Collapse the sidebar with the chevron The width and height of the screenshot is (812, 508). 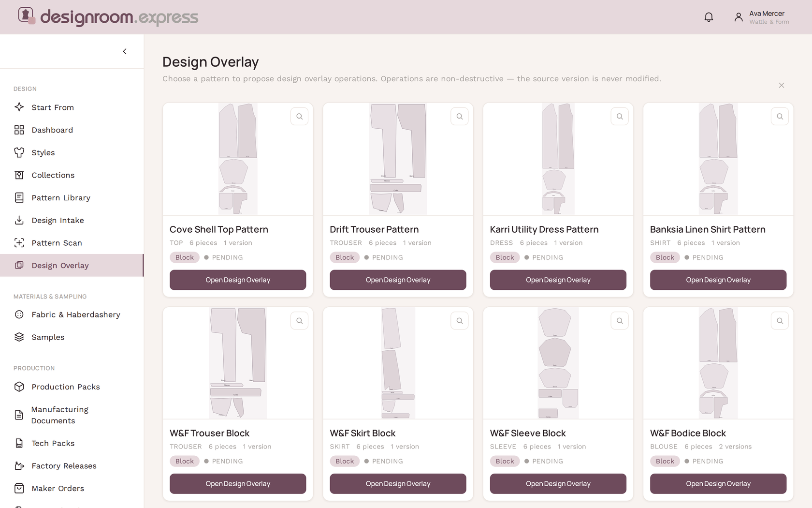click(125, 51)
